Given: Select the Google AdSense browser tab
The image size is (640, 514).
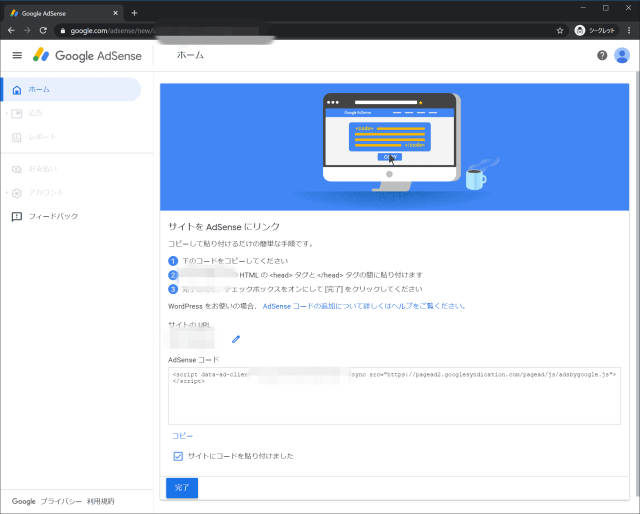Looking at the screenshot, I should [x=63, y=13].
